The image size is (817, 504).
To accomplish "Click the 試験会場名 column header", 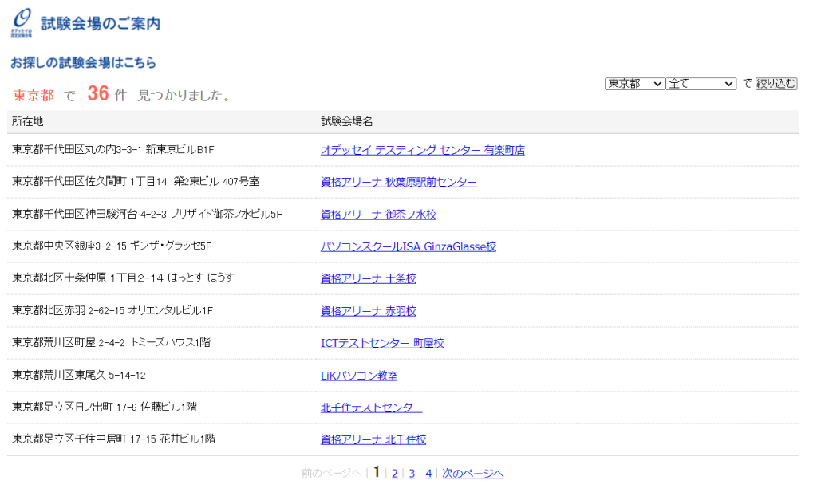I will [346, 121].
